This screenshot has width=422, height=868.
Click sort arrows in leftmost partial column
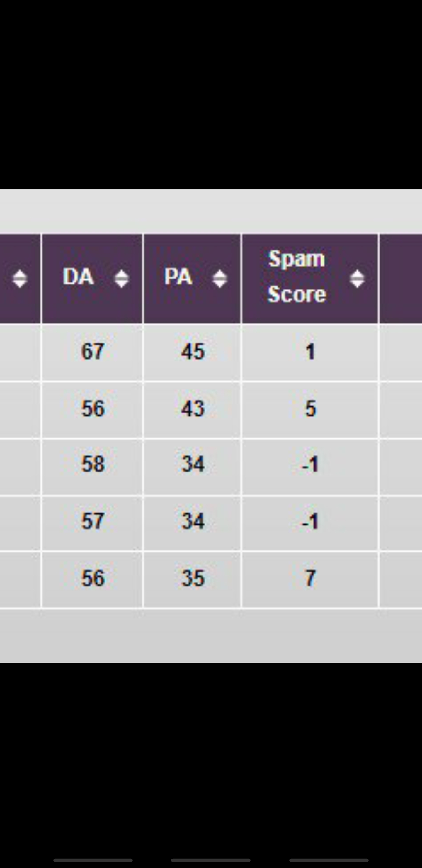[x=20, y=279]
